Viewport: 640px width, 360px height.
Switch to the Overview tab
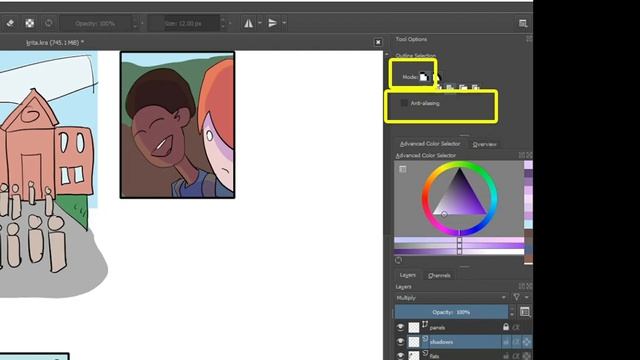(x=484, y=144)
